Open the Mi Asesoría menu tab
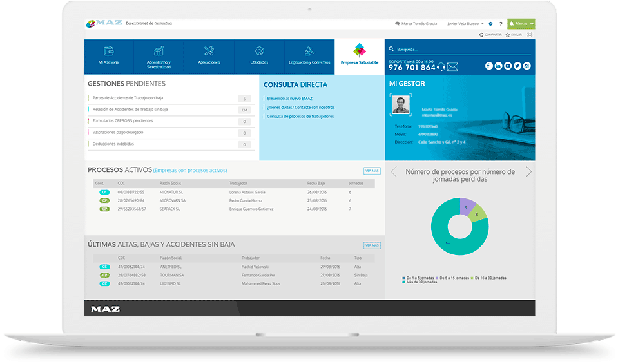The height and width of the screenshot is (364, 618). [108, 56]
